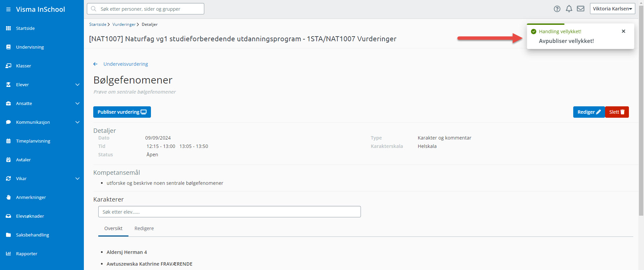
Task: Click the Timeplanvisning calendar icon
Action: pos(8,141)
